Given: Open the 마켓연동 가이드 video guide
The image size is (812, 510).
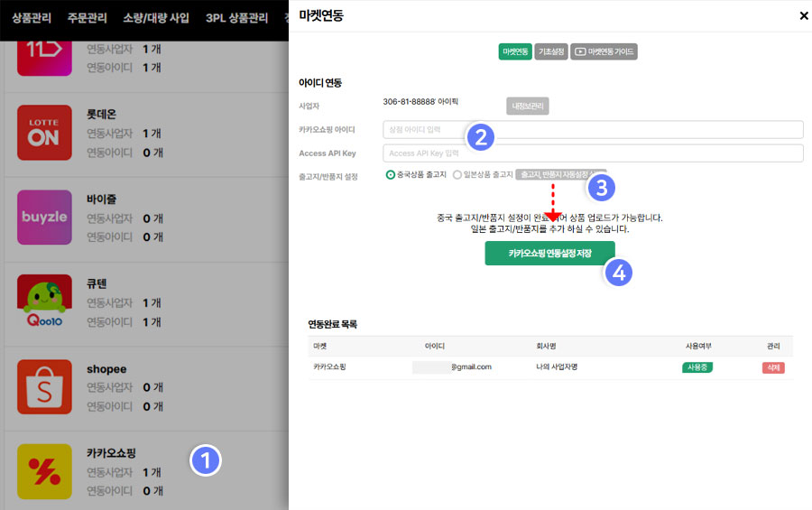Looking at the screenshot, I should 604,52.
